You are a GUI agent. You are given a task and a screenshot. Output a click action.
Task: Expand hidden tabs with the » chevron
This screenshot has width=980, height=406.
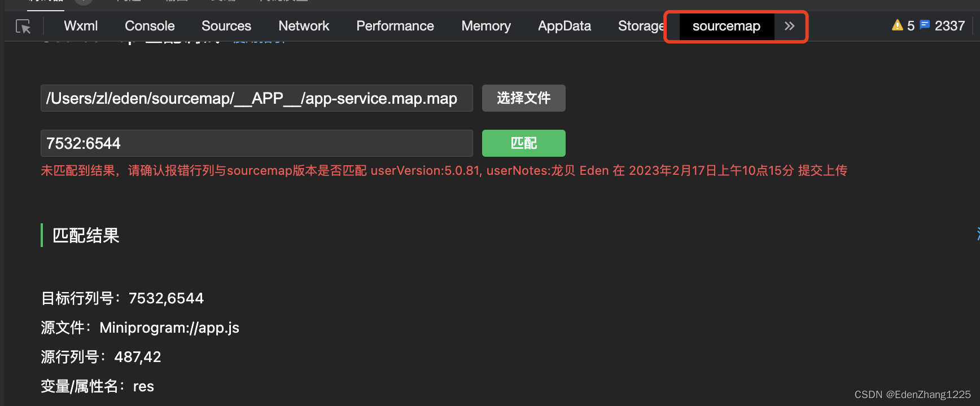click(x=789, y=26)
